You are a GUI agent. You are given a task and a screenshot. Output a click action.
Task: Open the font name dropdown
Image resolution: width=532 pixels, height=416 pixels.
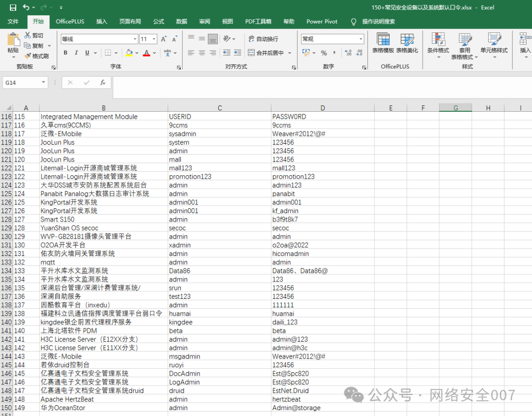[135, 39]
